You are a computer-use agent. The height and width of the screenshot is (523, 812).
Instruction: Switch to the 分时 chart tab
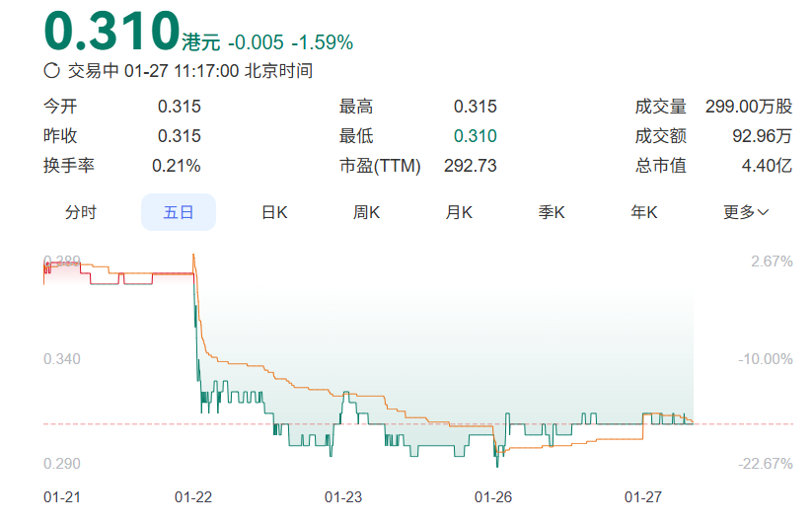81,212
